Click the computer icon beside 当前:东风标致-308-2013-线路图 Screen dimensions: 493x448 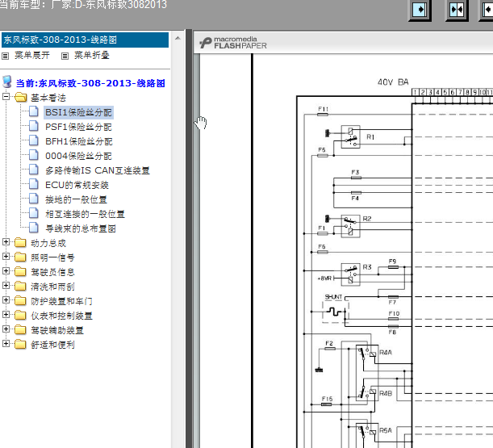click(8, 82)
